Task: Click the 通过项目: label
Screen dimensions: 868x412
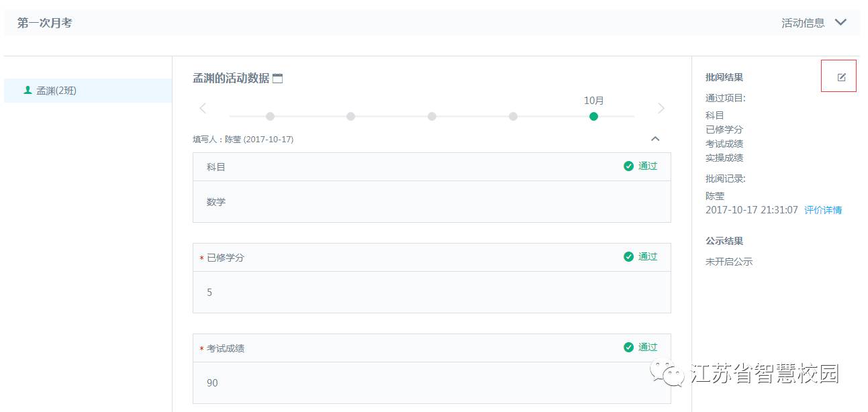Action: (726, 98)
